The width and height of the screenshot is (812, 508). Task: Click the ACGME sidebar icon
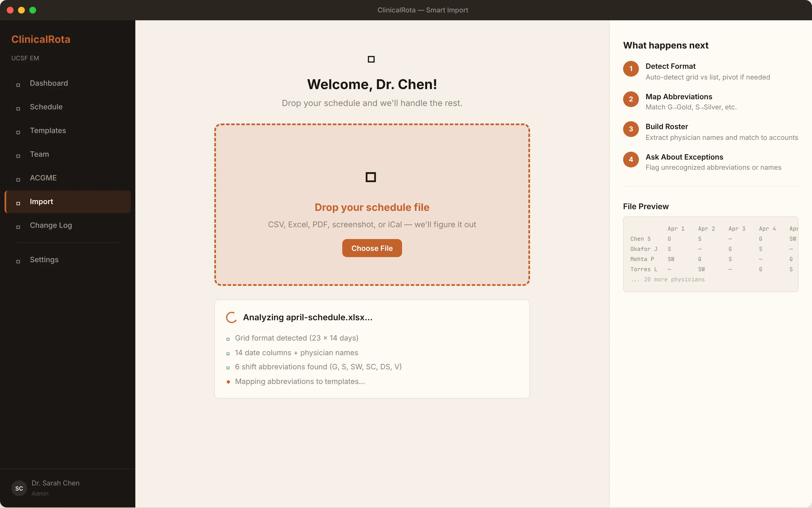[18, 180]
